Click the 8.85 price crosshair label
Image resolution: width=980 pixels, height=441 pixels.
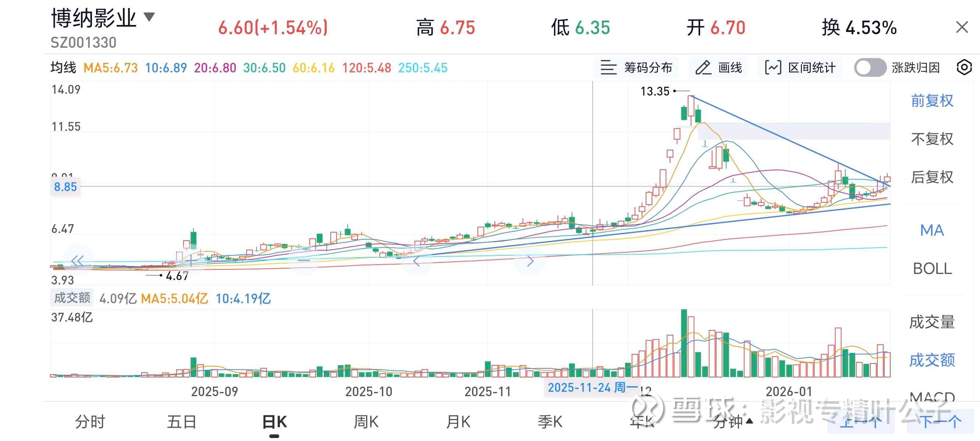pyautogui.click(x=65, y=187)
